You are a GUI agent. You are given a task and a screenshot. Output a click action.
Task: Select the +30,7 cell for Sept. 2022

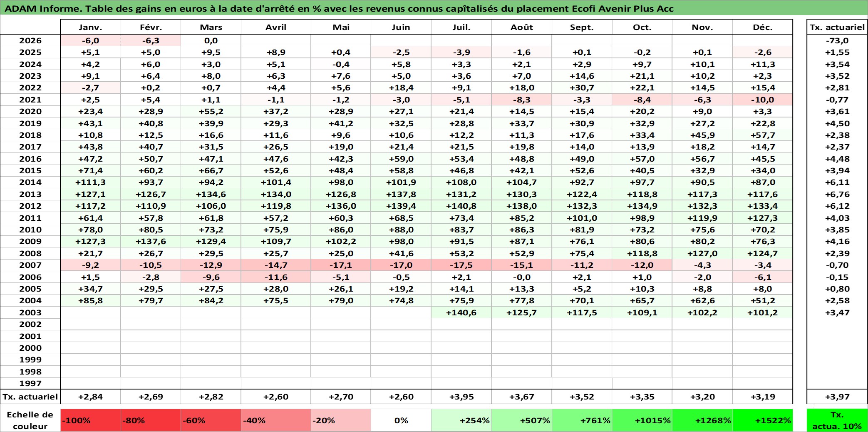582,87
